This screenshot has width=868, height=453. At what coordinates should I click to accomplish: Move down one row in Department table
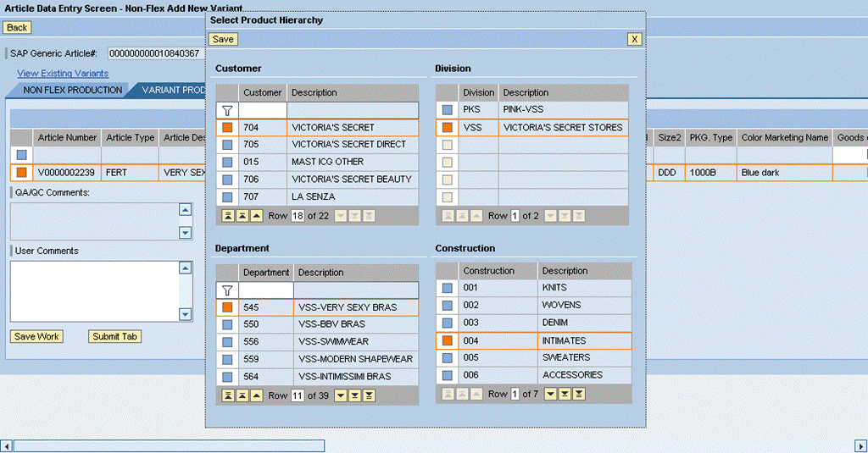(x=341, y=395)
